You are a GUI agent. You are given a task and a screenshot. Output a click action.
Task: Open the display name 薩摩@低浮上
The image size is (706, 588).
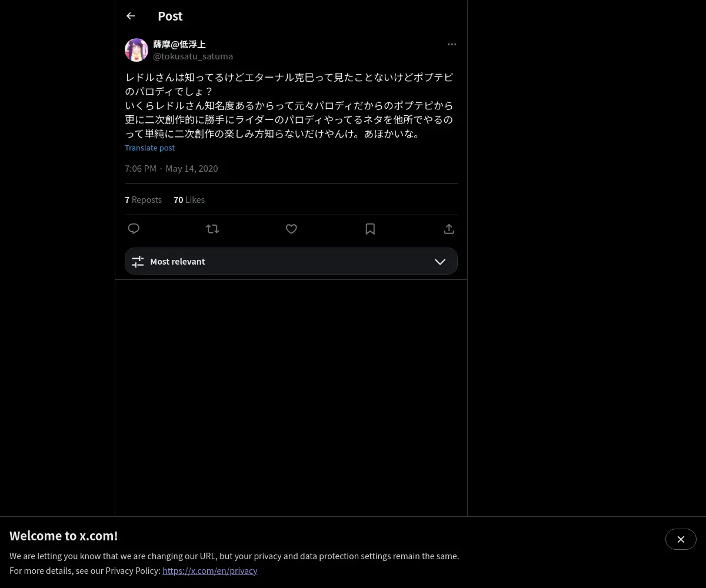(179, 44)
